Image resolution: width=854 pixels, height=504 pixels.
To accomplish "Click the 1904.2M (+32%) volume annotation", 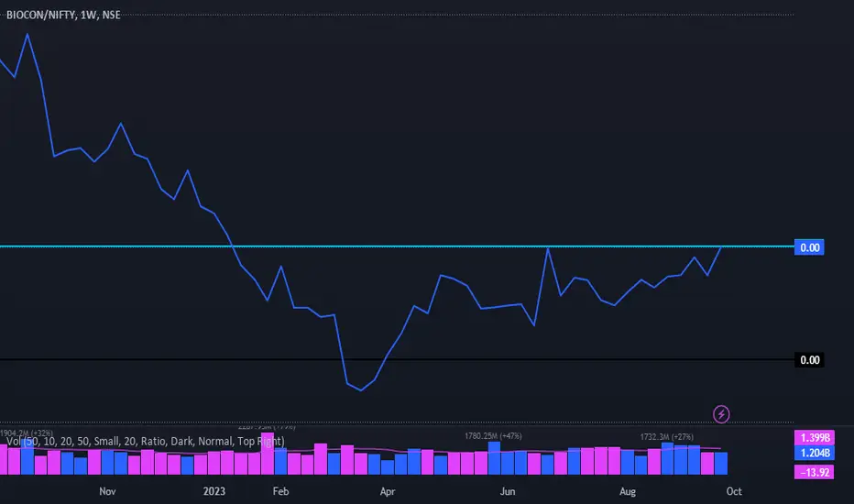I will coord(27,433).
